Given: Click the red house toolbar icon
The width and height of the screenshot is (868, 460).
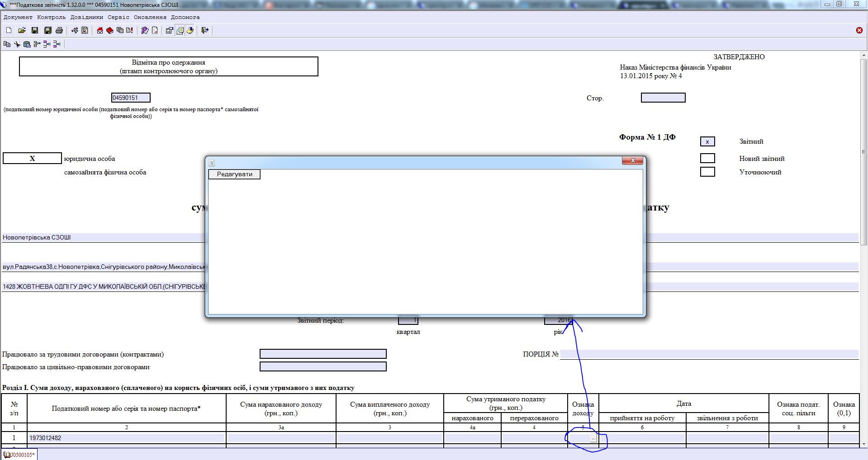Looking at the screenshot, I should (x=100, y=30).
